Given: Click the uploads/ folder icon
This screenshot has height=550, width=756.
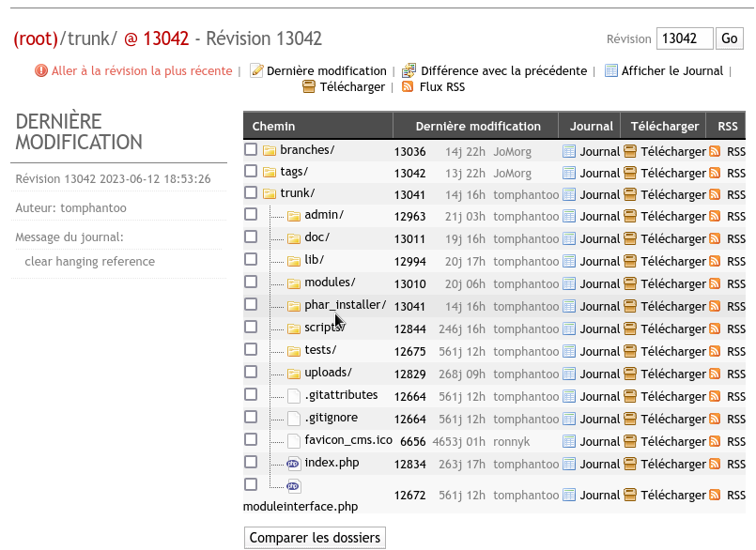Looking at the screenshot, I should tap(294, 374).
